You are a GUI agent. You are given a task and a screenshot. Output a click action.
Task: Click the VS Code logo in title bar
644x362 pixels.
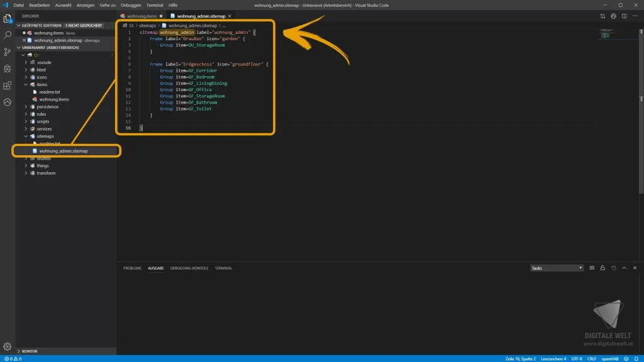coord(6,5)
